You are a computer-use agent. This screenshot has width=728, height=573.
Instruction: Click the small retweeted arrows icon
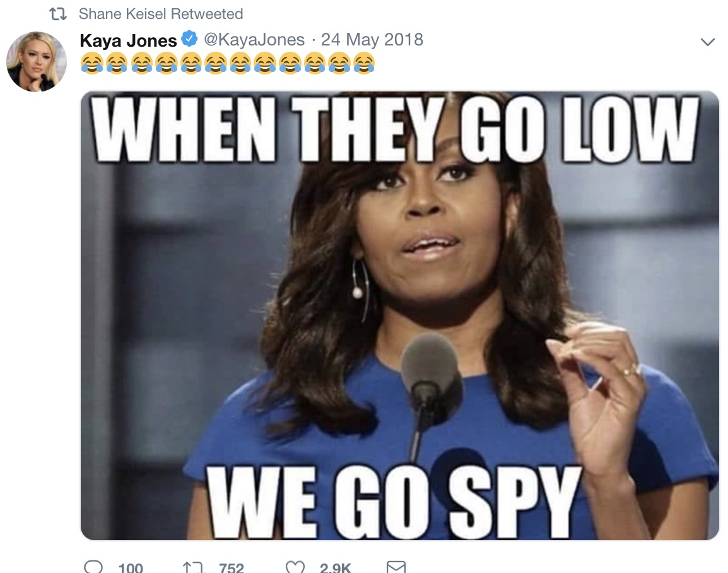tap(58, 15)
